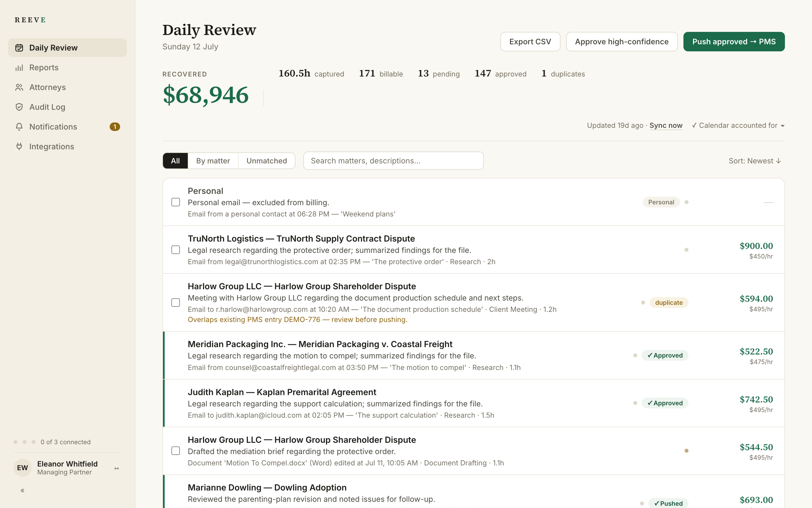Click the 13 pending stat
This screenshot has width=812, height=508.
click(438, 74)
